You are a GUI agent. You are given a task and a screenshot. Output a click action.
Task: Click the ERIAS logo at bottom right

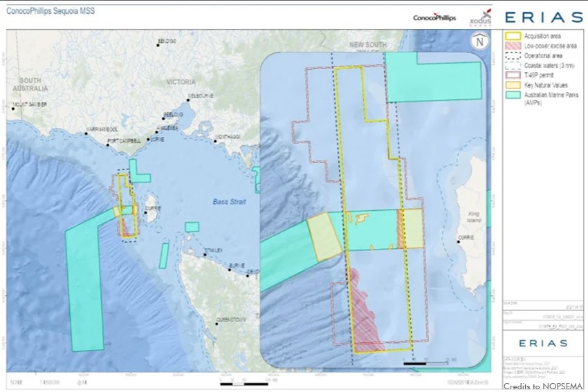tap(544, 343)
